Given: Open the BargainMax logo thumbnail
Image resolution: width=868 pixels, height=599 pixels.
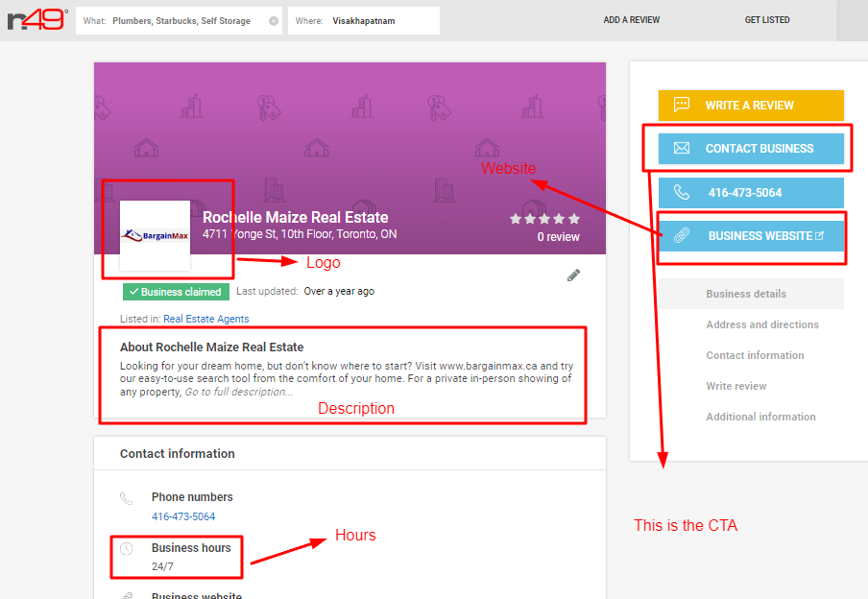Looking at the screenshot, I should pyautogui.click(x=155, y=236).
